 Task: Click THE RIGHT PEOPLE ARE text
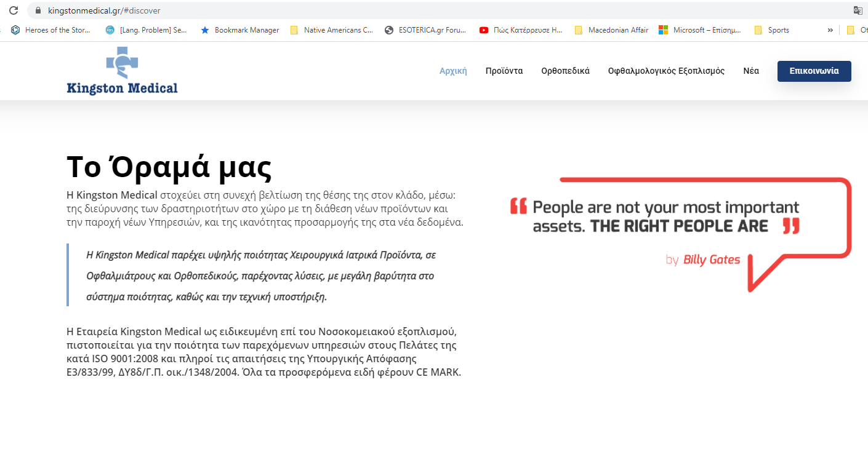pyautogui.click(x=679, y=226)
